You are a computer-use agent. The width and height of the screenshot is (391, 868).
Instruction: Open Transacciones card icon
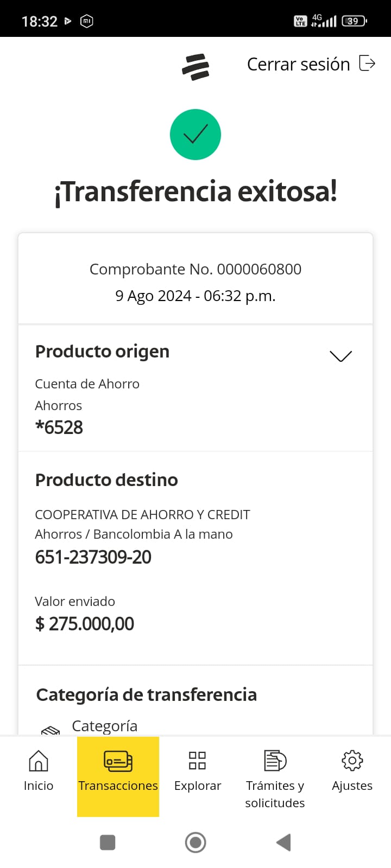point(118,761)
